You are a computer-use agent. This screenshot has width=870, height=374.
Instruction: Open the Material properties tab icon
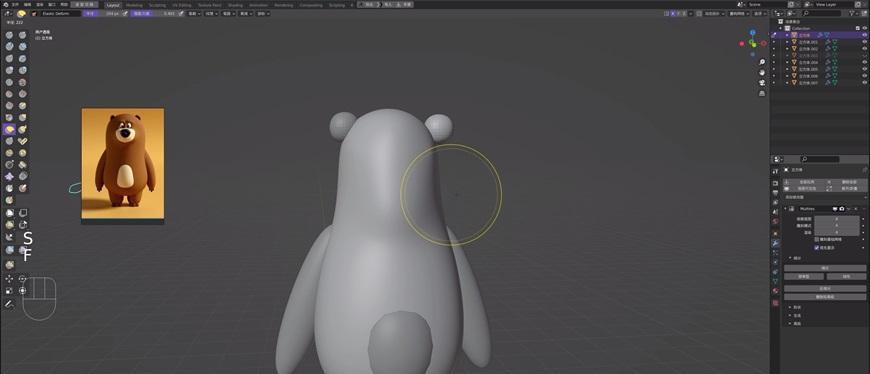pyautogui.click(x=776, y=291)
